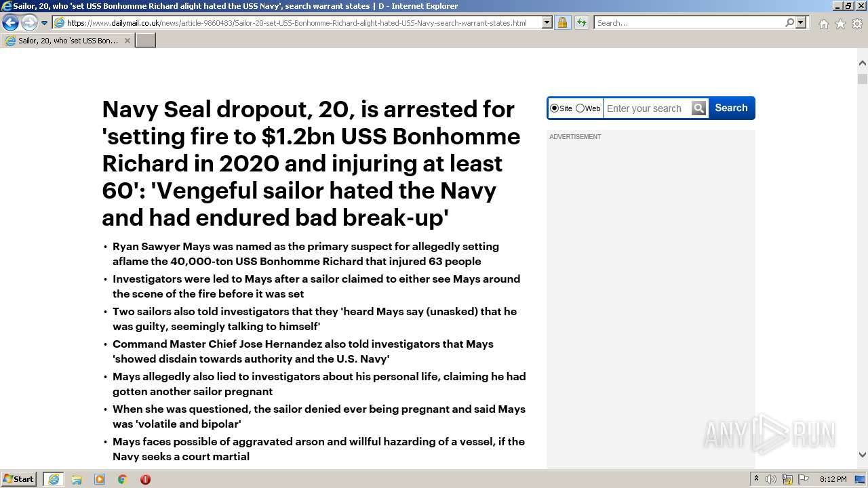The image size is (868, 488).
Task: Open the Opera taskbar icon
Action: pos(145,479)
